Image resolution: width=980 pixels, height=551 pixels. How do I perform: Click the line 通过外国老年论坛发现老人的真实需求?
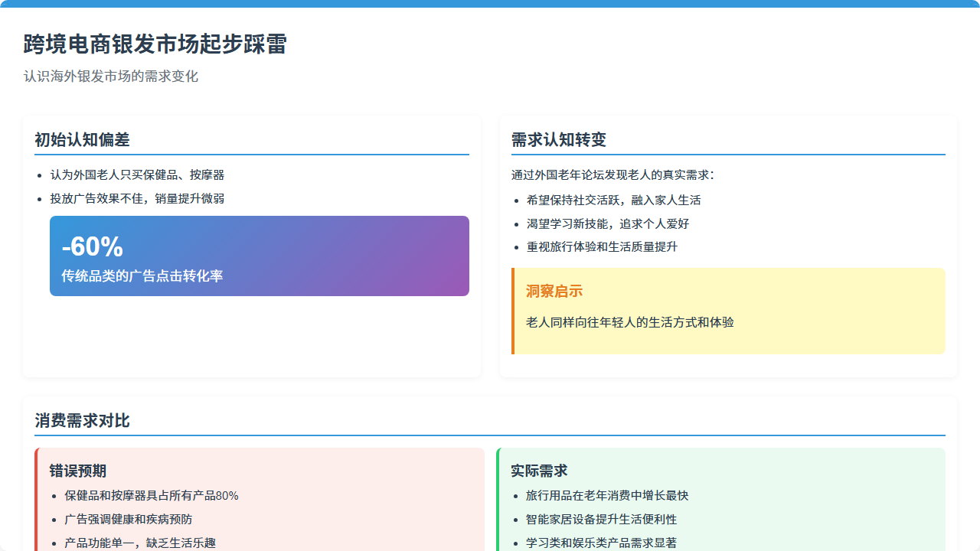612,175
